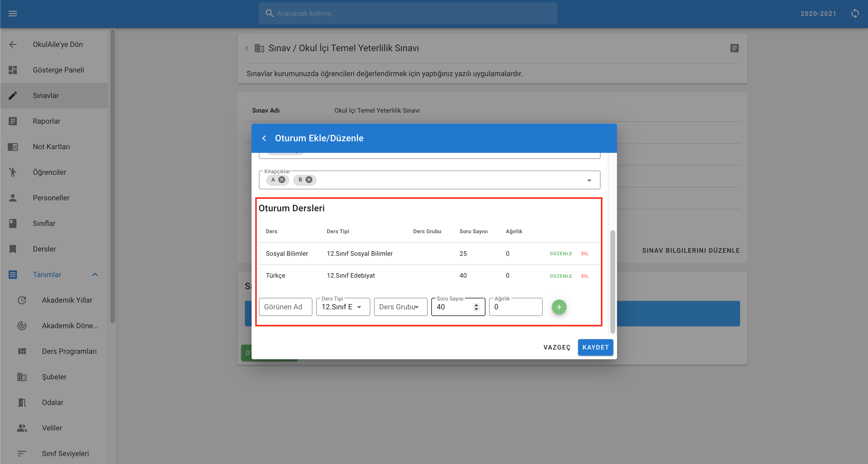Click the Veliler people icon
Screen dimensions: 868x464
(x=22, y=428)
